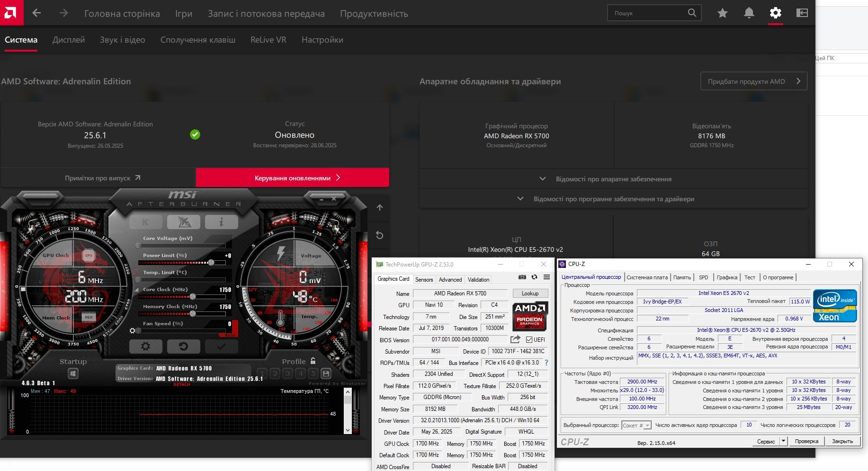Click the Memory Clock slider handle
868x471 pixels.
193,313
